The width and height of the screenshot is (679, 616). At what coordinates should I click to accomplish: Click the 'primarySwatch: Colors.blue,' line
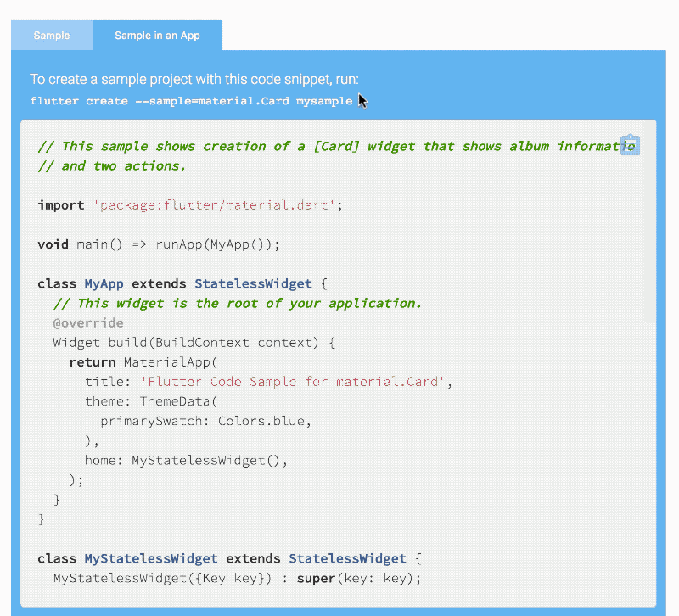[x=205, y=421]
